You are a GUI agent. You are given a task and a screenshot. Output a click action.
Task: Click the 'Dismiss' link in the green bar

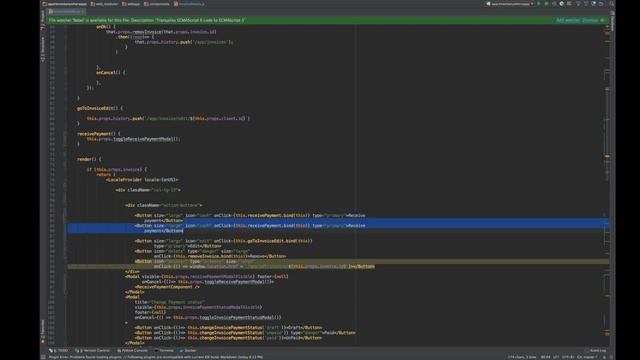click(x=590, y=20)
